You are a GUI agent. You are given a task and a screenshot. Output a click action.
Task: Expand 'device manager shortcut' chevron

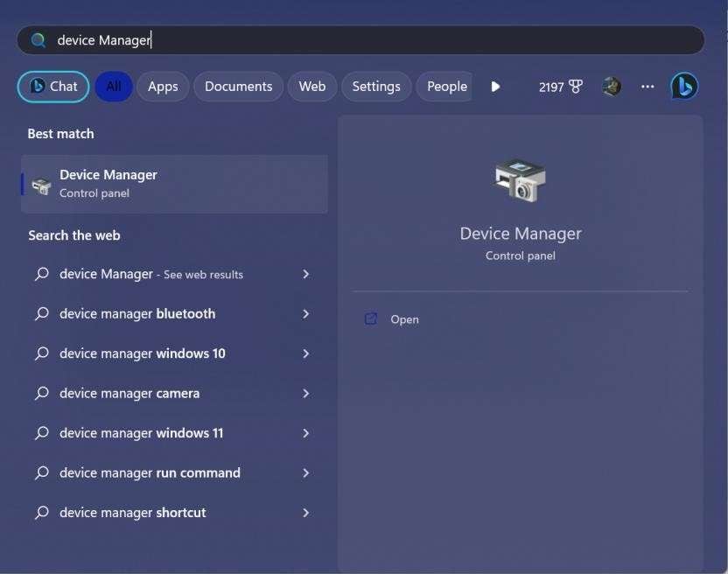pos(305,513)
